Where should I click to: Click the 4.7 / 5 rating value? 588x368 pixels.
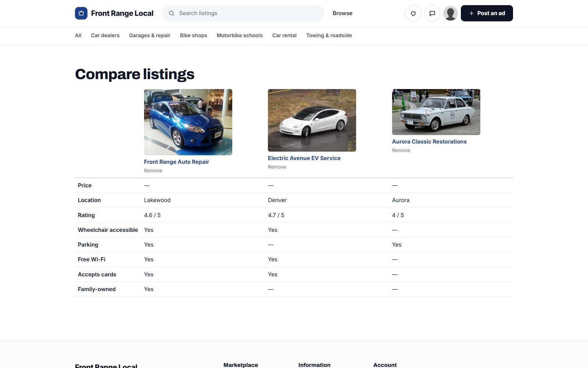pyautogui.click(x=276, y=215)
